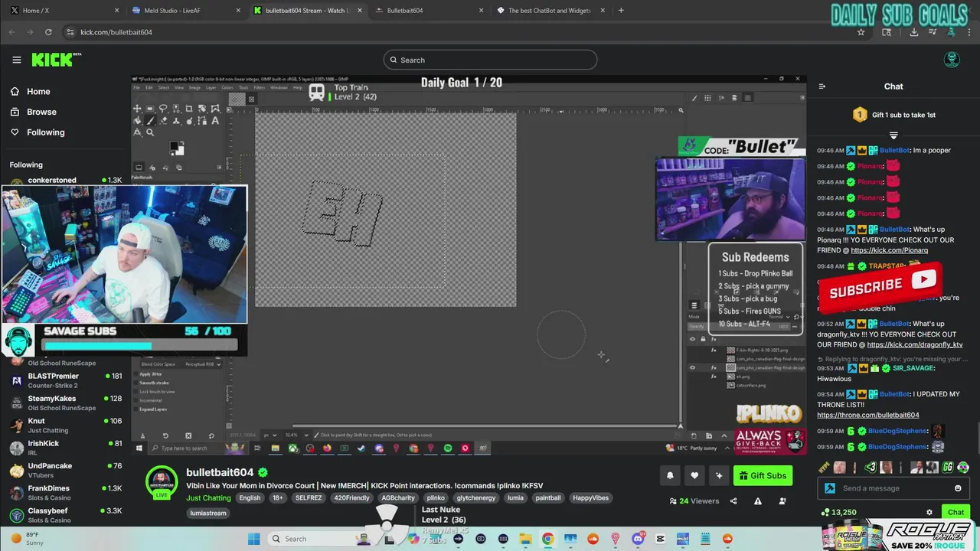Bookmark this page with the star icon

[861, 32]
